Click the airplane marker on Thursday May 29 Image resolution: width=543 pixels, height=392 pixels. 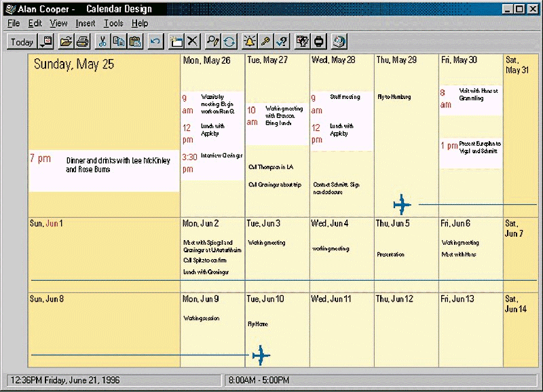coord(402,203)
